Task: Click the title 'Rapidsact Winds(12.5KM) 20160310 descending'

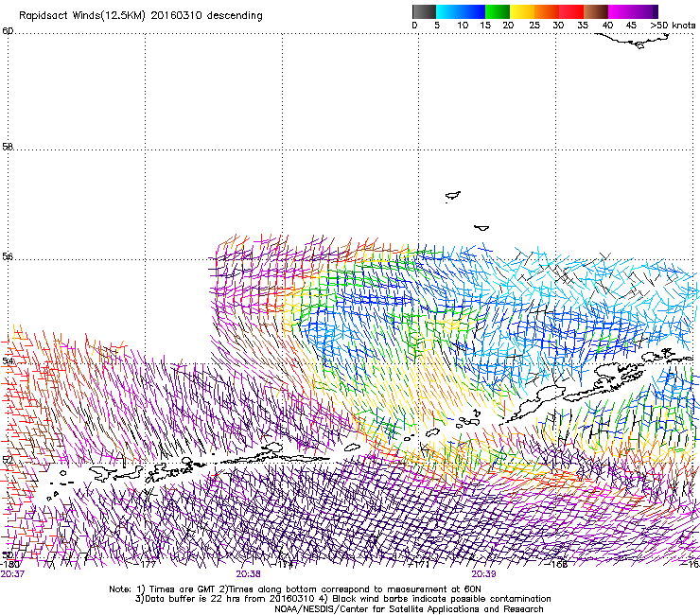Action: click(x=141, y=16)
